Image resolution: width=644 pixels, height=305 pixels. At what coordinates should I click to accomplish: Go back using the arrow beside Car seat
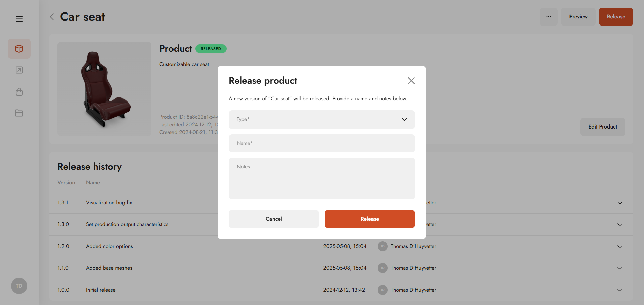(52, 17)
